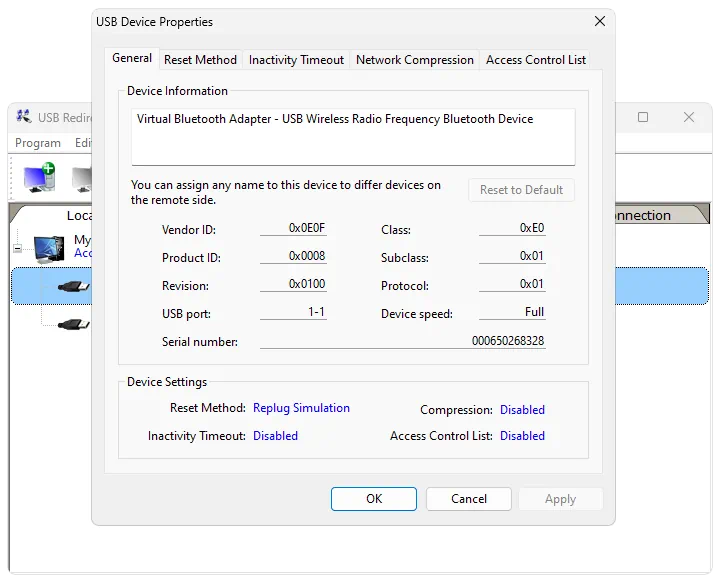Close the USB Redirector window
This screenshot has width=722, height=580.
coord(689,117)
